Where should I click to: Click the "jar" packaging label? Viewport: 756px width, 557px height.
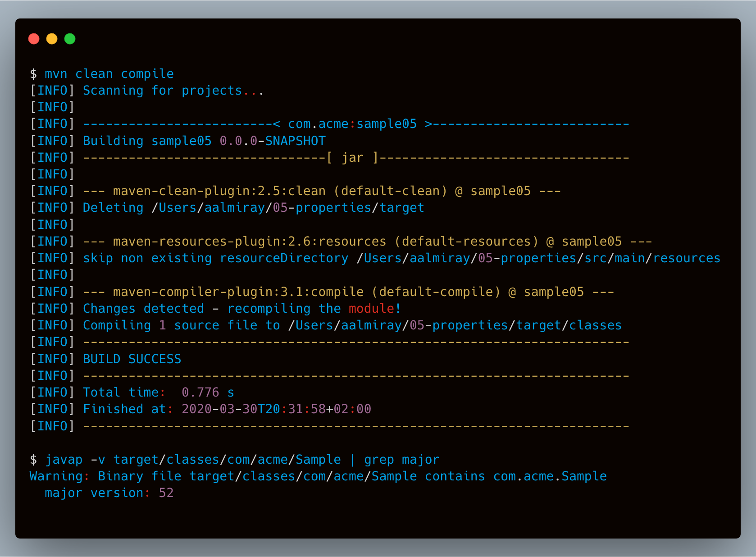point(352,158)
